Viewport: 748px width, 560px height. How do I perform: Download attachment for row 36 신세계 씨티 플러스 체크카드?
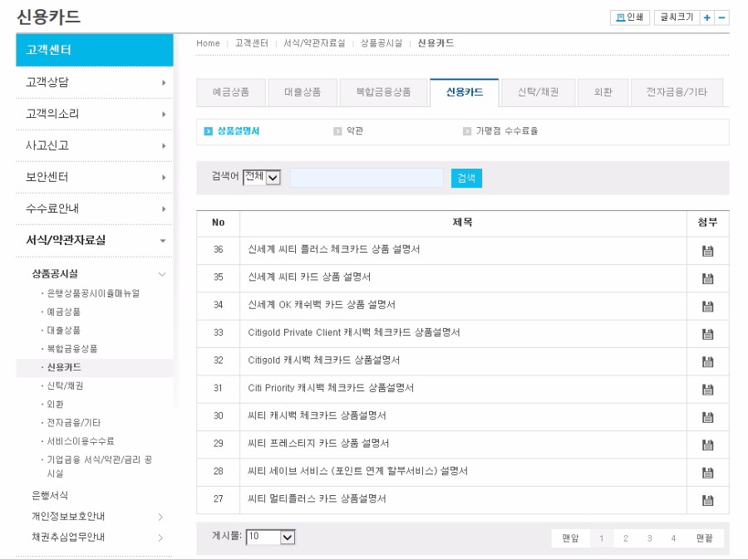[707, 251]
